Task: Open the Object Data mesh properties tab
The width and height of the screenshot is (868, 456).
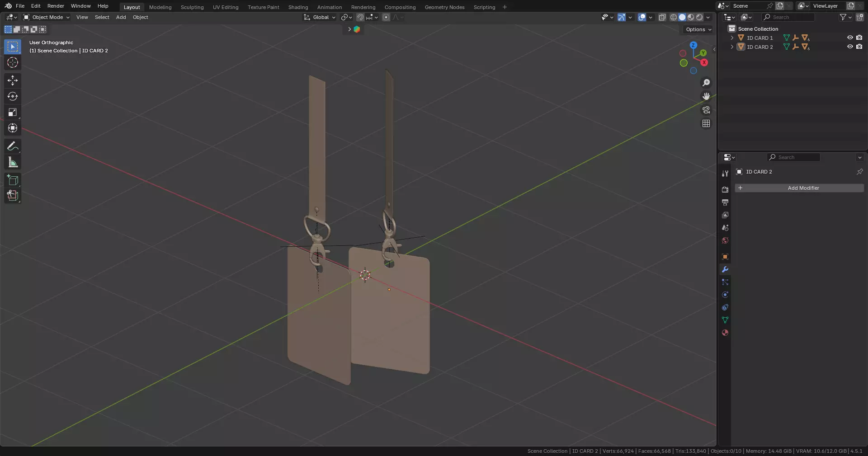Action: tap(725, 320)
